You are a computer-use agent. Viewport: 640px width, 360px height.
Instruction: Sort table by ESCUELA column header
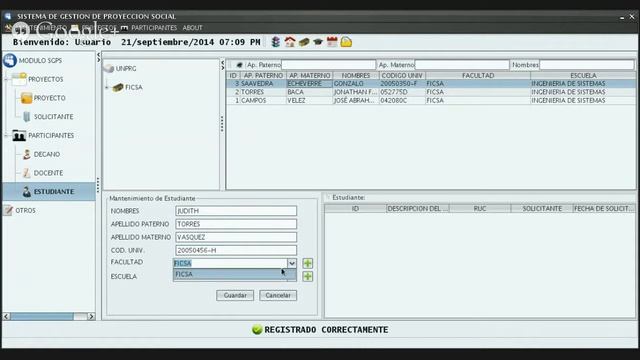click(x=583, y=76)
